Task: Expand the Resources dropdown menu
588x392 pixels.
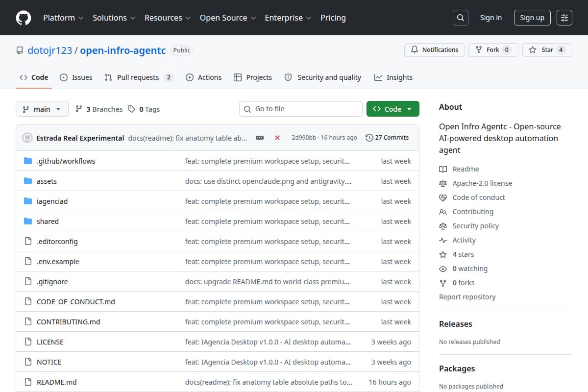Action: 167,18
